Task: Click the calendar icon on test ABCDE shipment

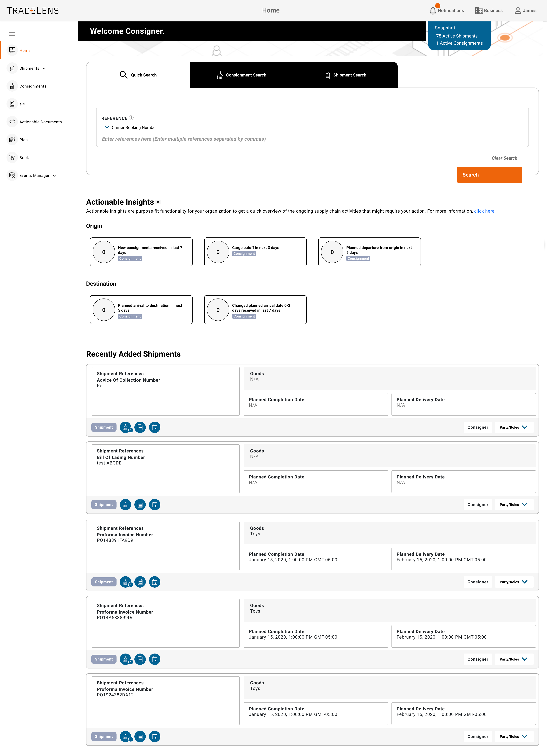Action: 155,505
